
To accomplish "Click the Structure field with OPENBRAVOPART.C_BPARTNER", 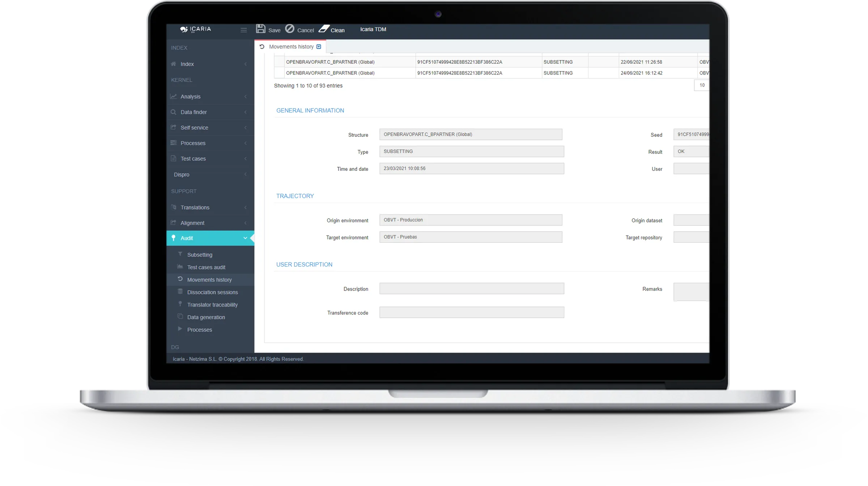I will [x=471, y=134].
